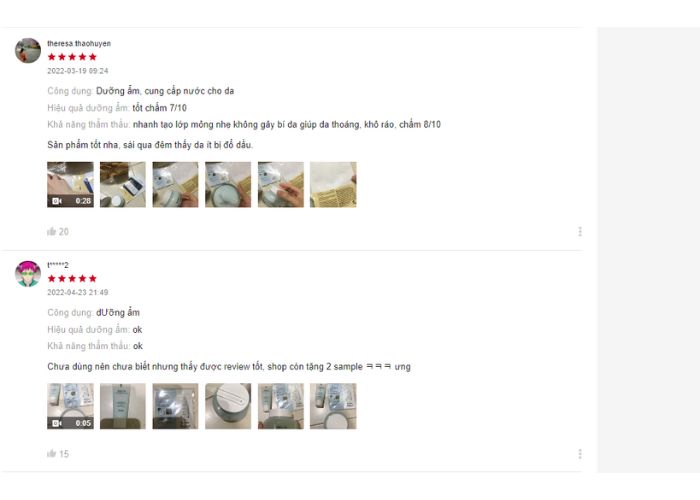Click the t*****2 username

tap(58, 265)
